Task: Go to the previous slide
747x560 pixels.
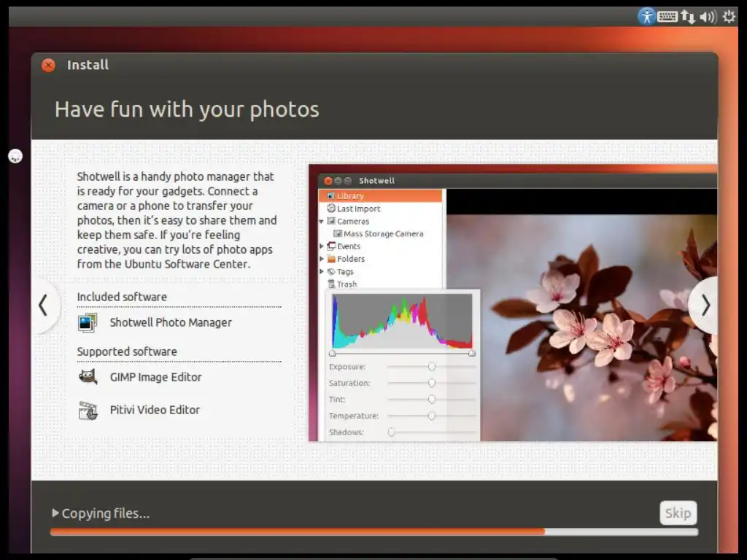Action: tap(43, 306)
